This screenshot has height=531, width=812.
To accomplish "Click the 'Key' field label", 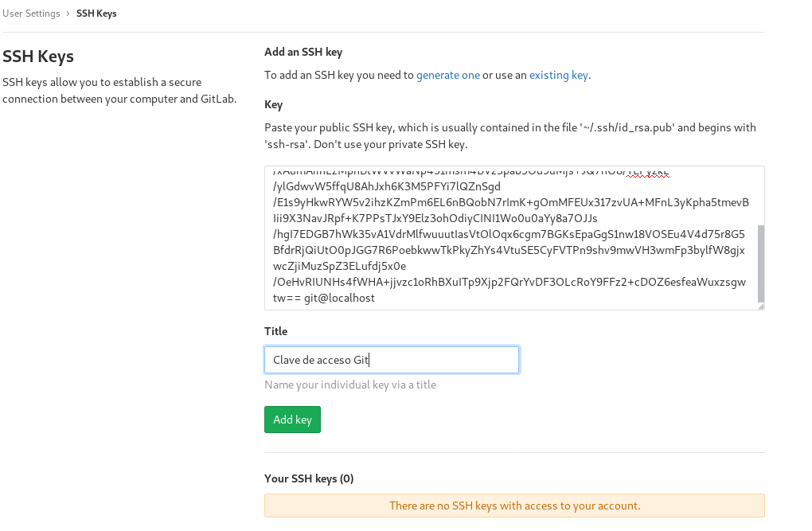I will (273, 105).
